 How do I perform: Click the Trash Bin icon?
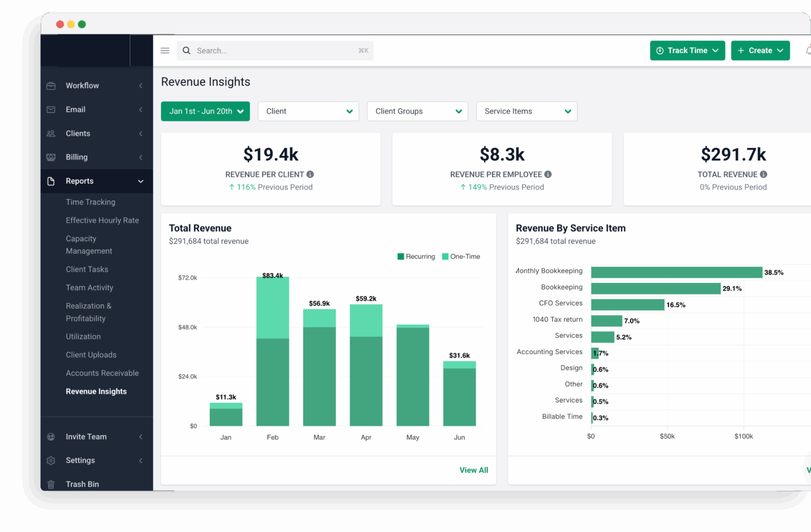click(51, 484)
